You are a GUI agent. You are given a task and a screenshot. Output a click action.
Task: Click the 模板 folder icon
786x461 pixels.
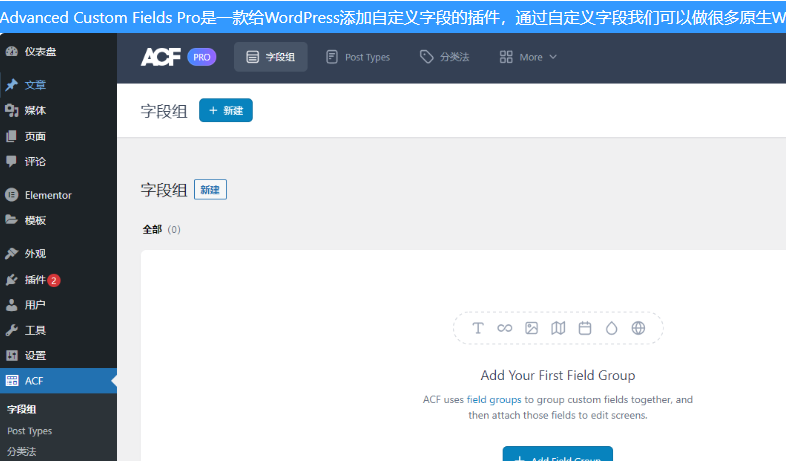(x=12, y=219)
